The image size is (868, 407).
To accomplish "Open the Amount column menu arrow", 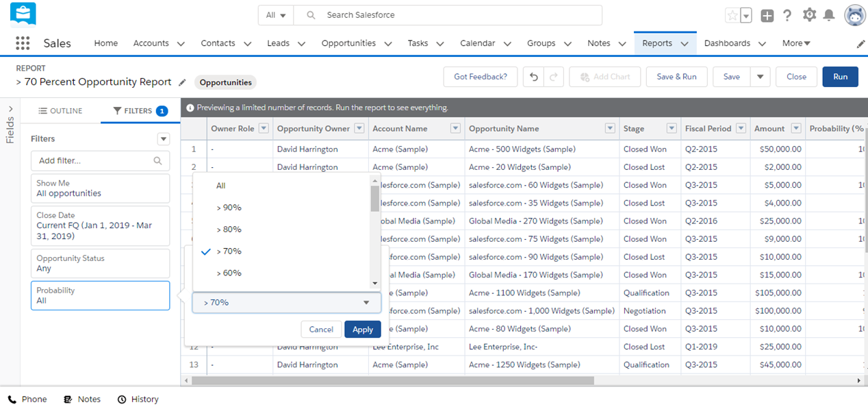I will click(795, 129).
